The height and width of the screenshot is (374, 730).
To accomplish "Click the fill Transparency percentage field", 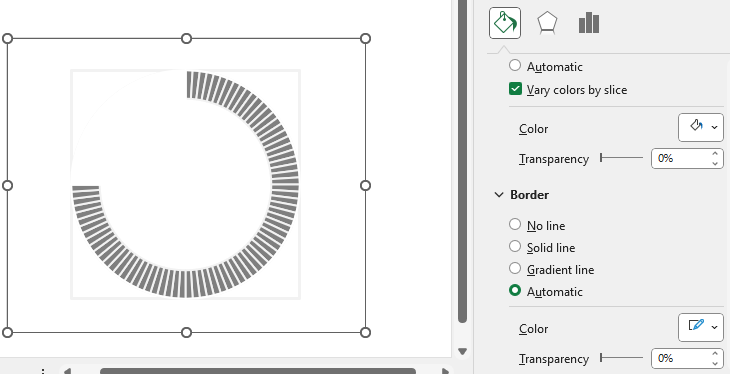I will point(680,158).
